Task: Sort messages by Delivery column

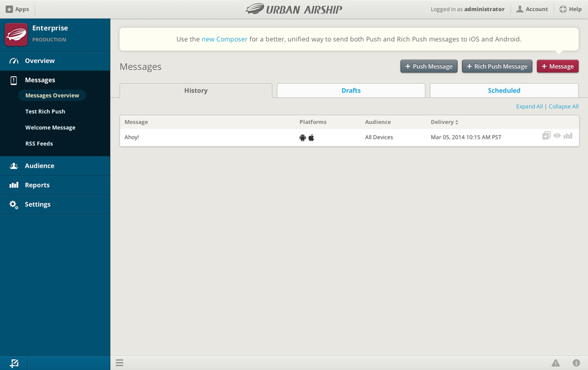Action: pyautogui.click(x=444, y=122)
